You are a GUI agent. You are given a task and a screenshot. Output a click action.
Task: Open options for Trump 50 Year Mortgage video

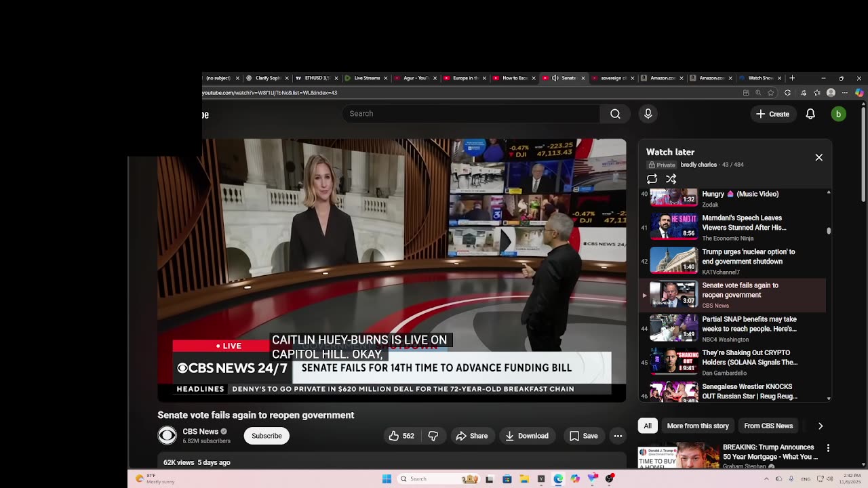point(827,448)
